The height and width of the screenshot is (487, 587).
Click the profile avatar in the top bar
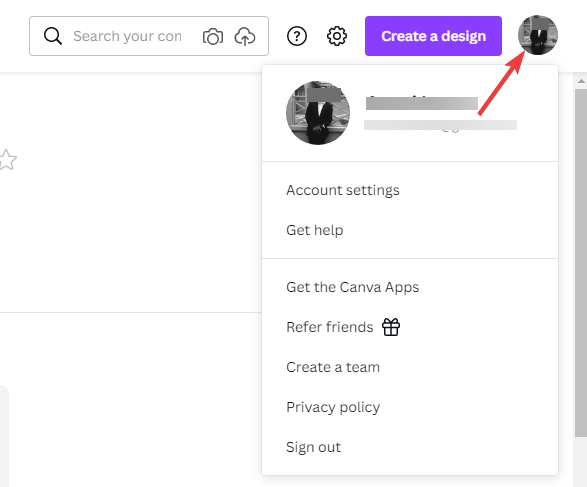538,35
